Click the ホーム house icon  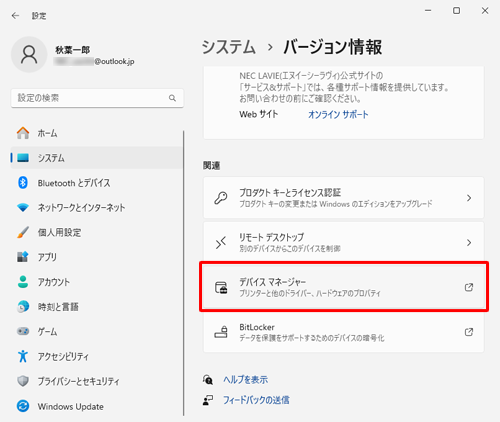pos(23,133)
